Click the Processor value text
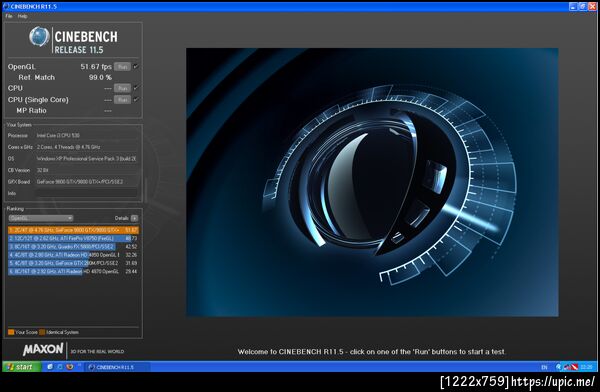 pyautogui.click(x=58, y=135)
